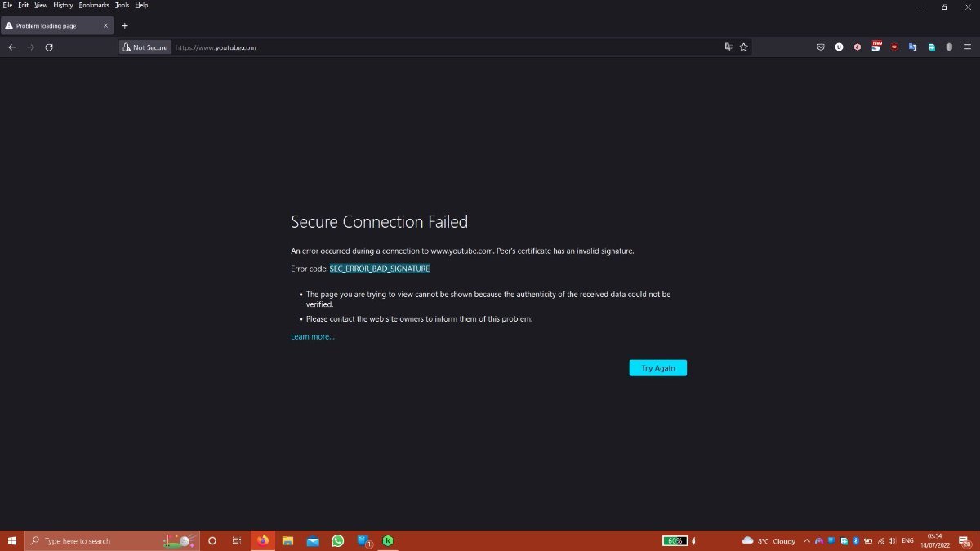The image size is (980, 551).
Task: Click the Firefox icon on the taskbar
Action: [263, 540]
